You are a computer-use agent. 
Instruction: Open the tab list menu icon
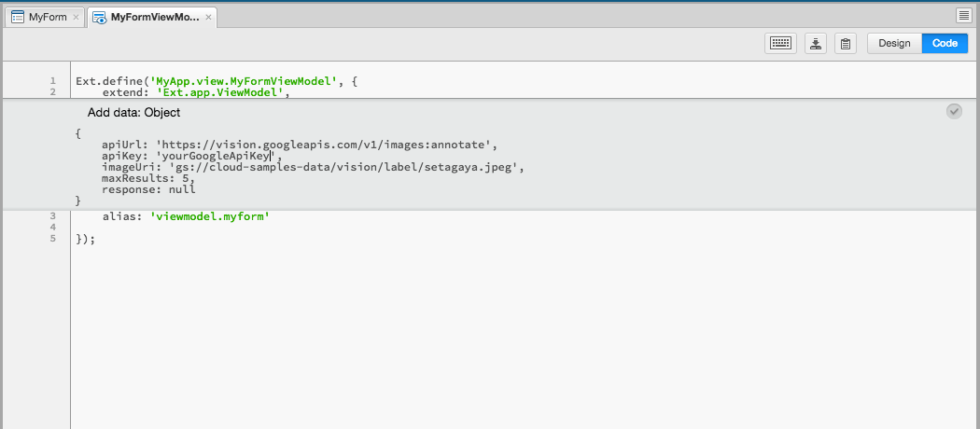(x=964, y=16)
